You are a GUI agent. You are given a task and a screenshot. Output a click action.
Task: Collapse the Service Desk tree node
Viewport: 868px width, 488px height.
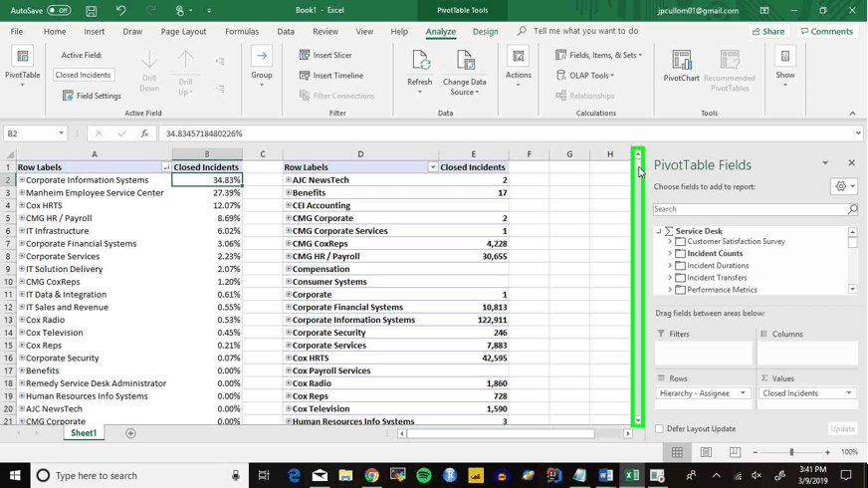pyautogui.click(x=659, y=231)
